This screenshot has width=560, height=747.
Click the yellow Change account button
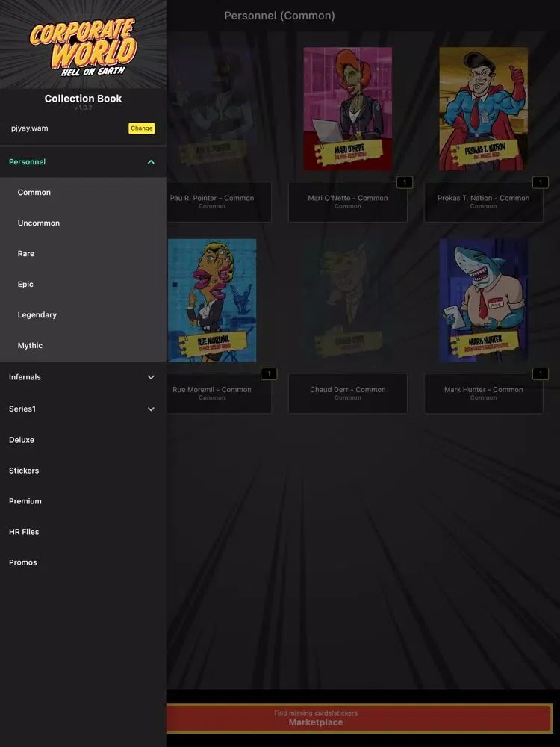(x=141, y=128)
